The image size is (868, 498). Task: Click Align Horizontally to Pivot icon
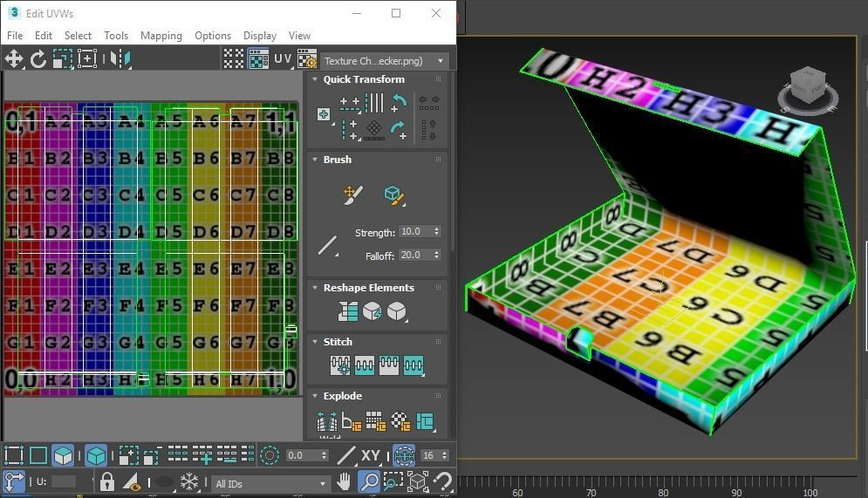(x=350, y=104)
